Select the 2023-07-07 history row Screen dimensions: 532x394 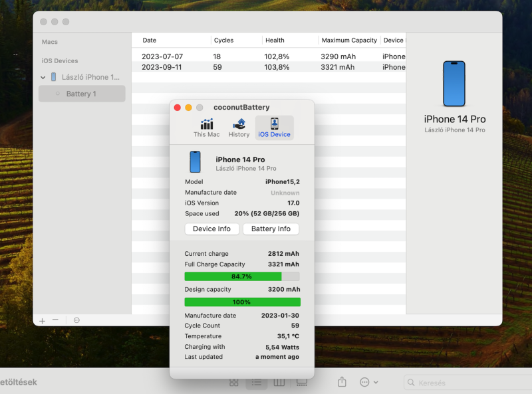pyautogui.click(x=269, y=56)
